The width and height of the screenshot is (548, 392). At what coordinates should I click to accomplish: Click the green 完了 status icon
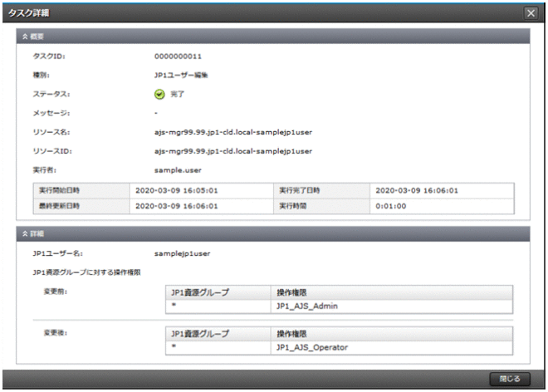159,94
